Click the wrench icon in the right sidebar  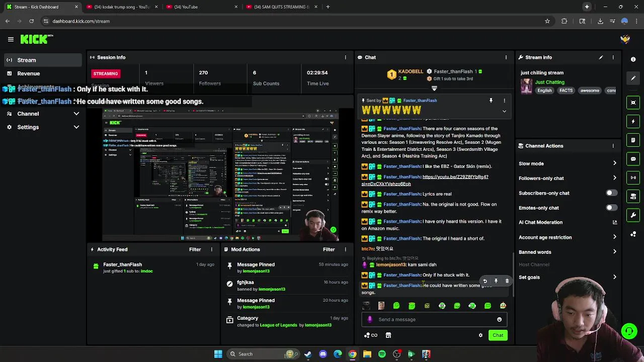pos(633,215)
